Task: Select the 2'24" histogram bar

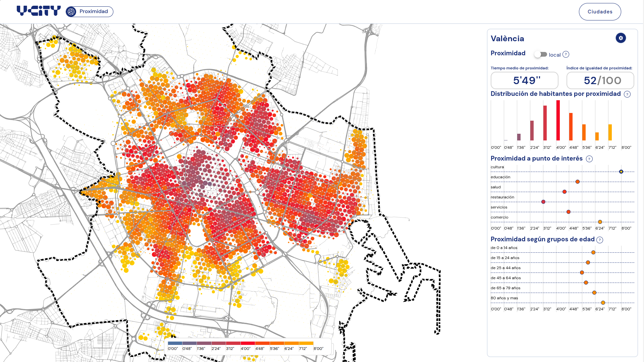Action: (x=532, y=131)
